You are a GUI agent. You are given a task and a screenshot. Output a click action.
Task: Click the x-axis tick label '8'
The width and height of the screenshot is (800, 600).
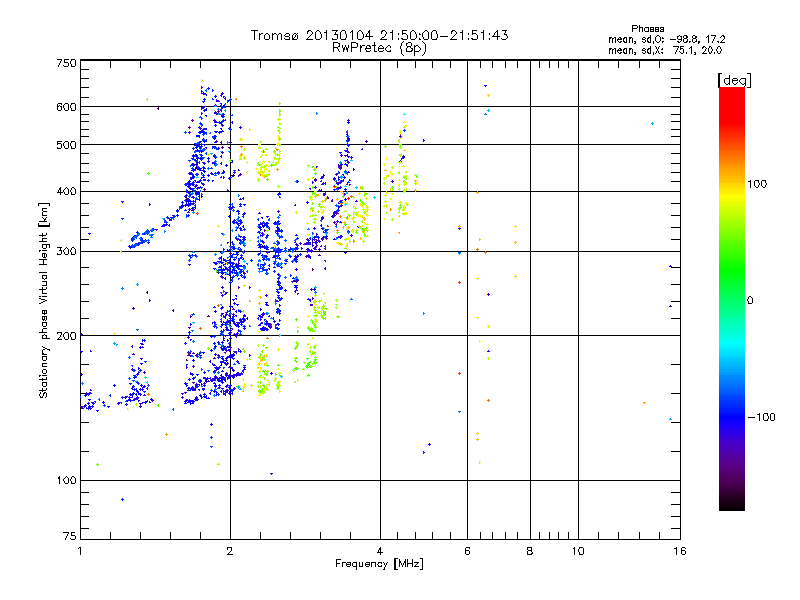(530, 552)
